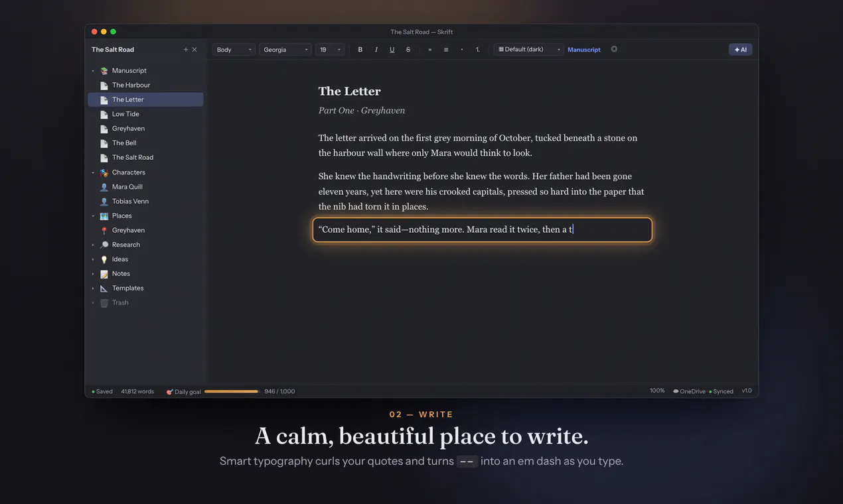843x504 pixels.
Task: Open the Default (dark) theme dropdown
Action: [529, 50]
